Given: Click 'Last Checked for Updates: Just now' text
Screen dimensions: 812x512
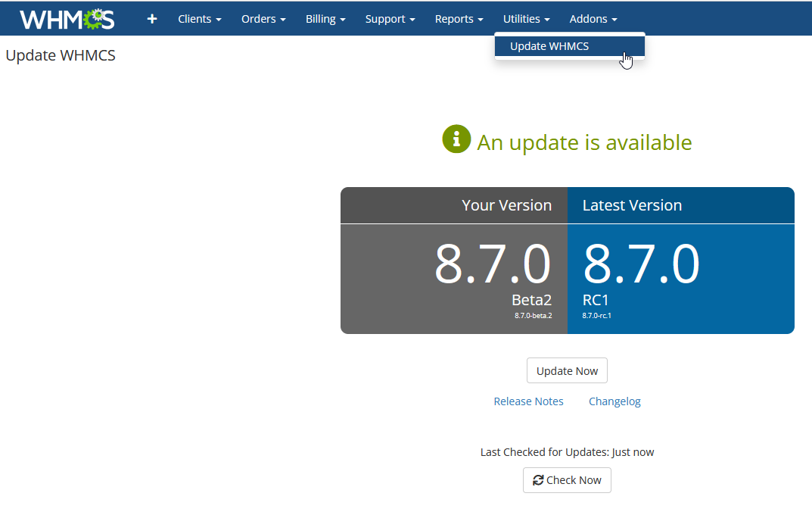Looking at the screenshot, I should 567,452.
